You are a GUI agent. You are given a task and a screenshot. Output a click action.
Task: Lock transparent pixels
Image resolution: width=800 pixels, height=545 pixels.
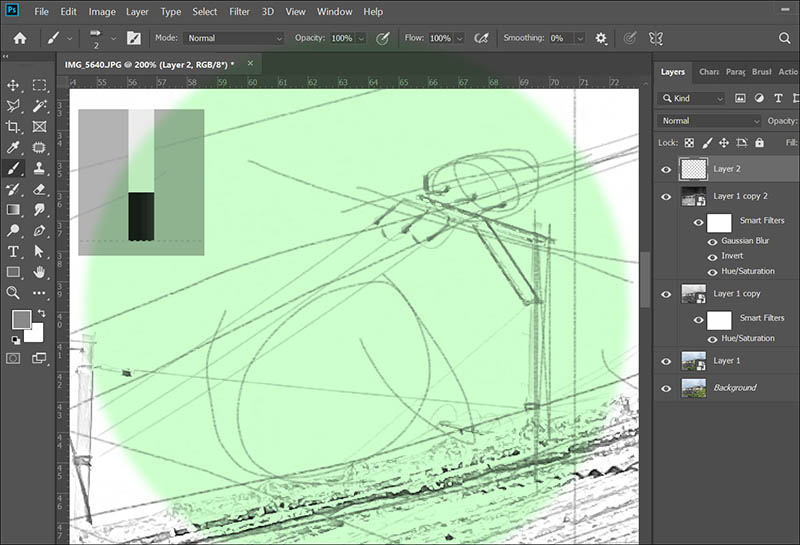(689, 143)
